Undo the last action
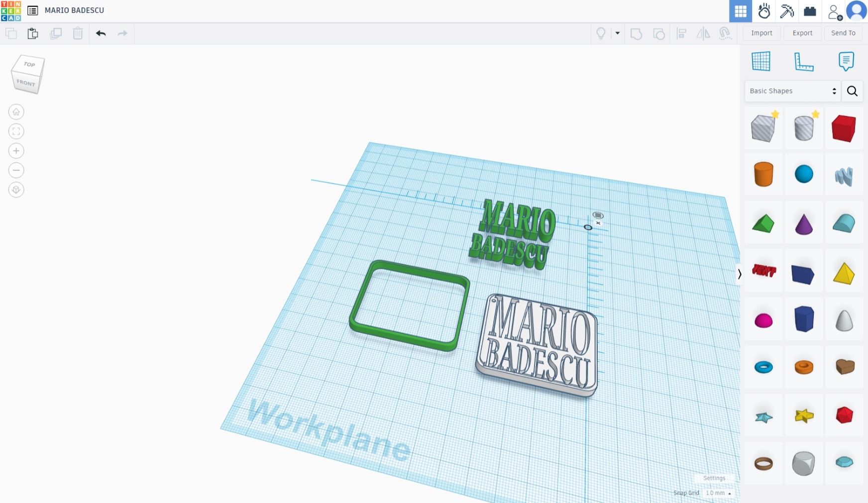 tap(101, 33)
